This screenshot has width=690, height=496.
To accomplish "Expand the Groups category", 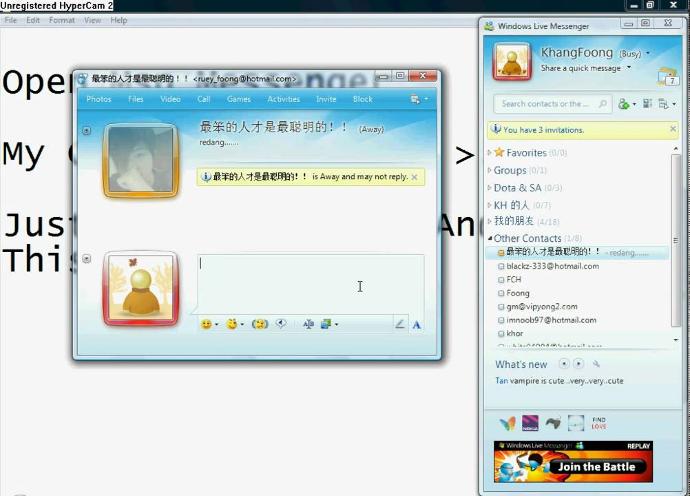I will pyautogui.click(x=489, y=170).
